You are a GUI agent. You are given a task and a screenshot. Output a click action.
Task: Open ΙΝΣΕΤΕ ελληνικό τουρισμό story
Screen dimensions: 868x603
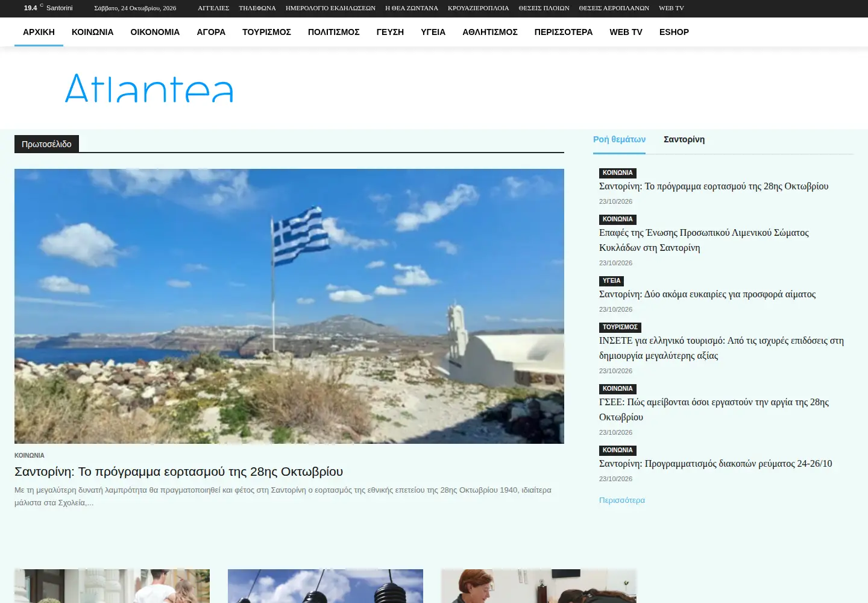tap(722, 348)
